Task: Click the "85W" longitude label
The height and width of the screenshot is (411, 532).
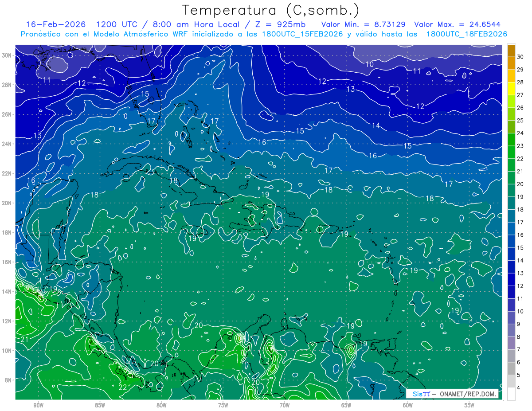Action: coord(100,405)
